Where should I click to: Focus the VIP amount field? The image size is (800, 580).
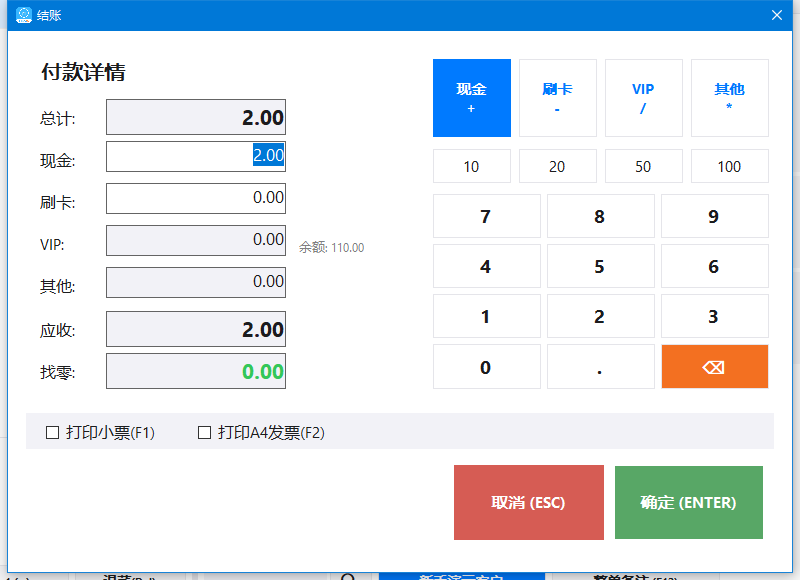click(x=196, y=240)
